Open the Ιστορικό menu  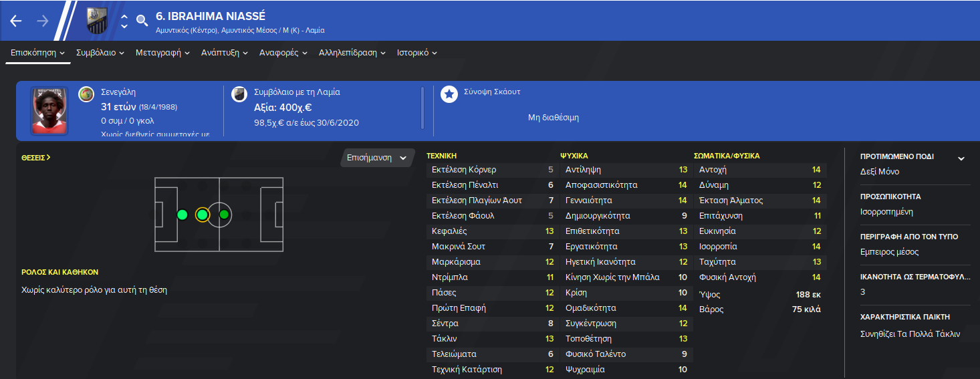pyautogui.click(x=417, y=52)
